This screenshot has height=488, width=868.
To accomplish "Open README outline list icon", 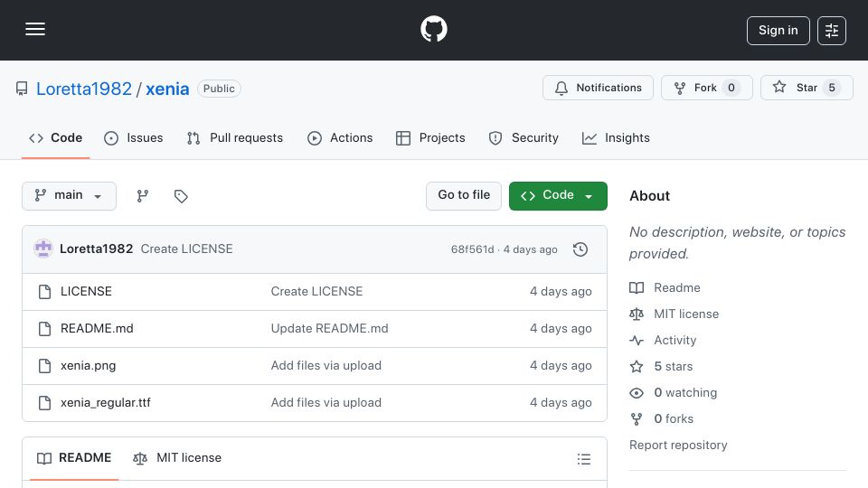I will pos(583,459).
